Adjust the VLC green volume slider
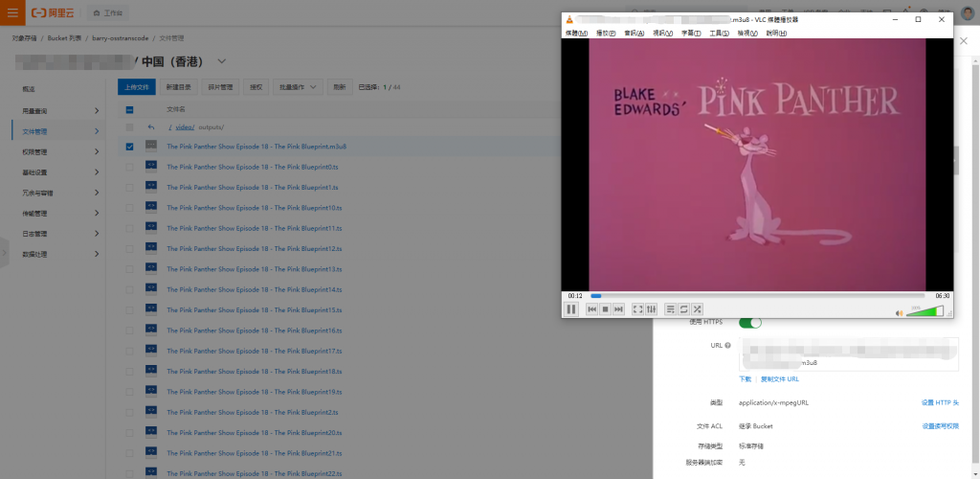 click(x=925, y=310)
